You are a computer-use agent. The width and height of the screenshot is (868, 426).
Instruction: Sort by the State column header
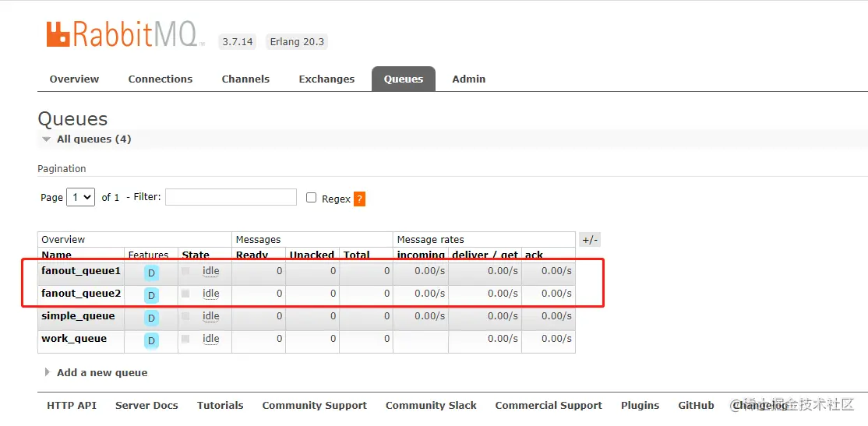[x=196, y=255]
